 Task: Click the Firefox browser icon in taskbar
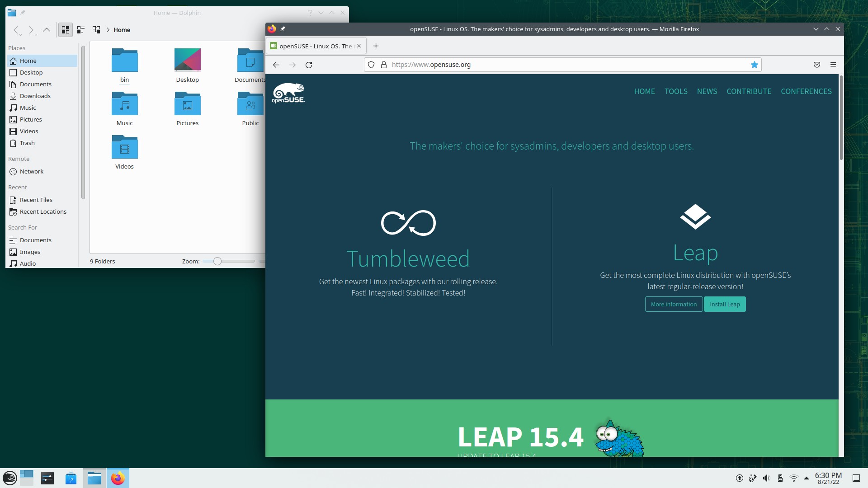tap(118, 478)
